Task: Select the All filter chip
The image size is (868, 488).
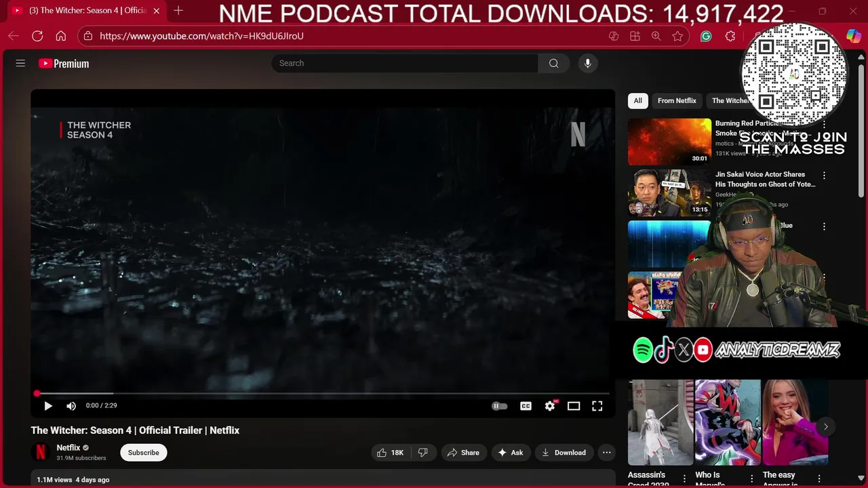Action: point(637,100)
